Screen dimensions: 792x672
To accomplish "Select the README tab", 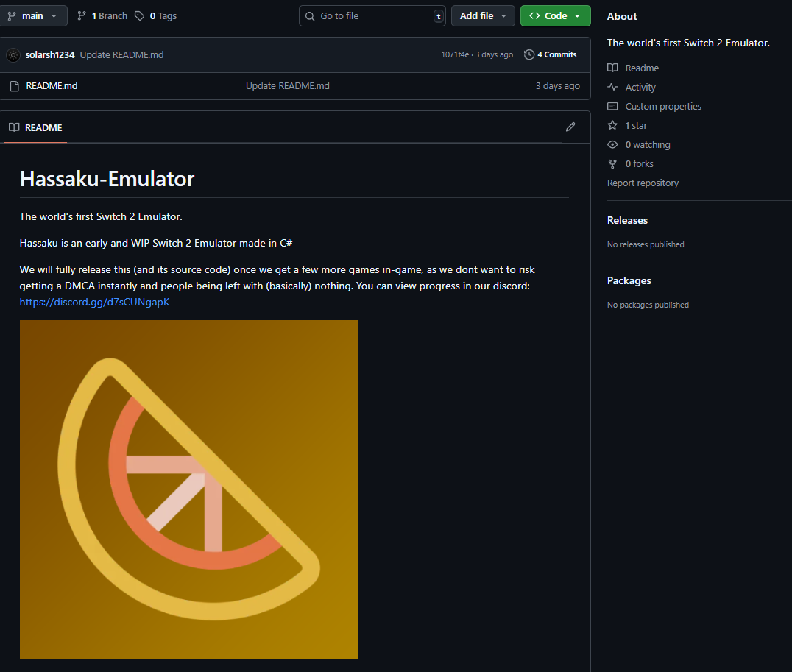I will 35,127.
